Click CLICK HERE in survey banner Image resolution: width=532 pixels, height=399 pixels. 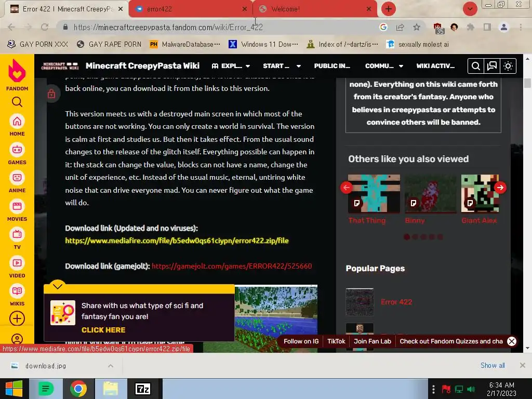coord(103,330)
